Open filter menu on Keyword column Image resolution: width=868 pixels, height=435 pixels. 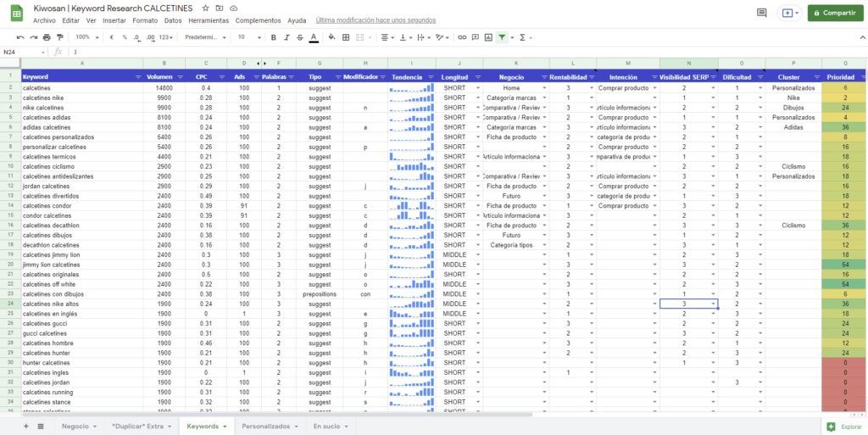(x=138, y=77)
